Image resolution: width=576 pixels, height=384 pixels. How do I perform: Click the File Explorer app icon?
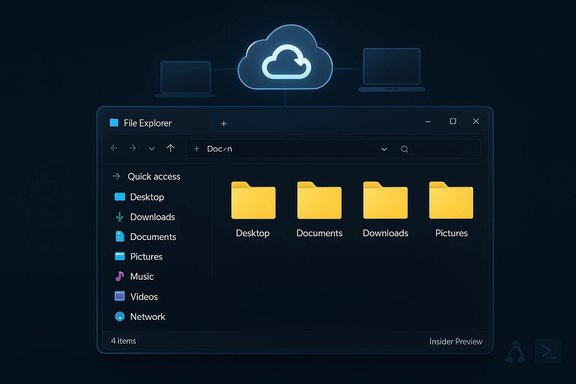114,123
